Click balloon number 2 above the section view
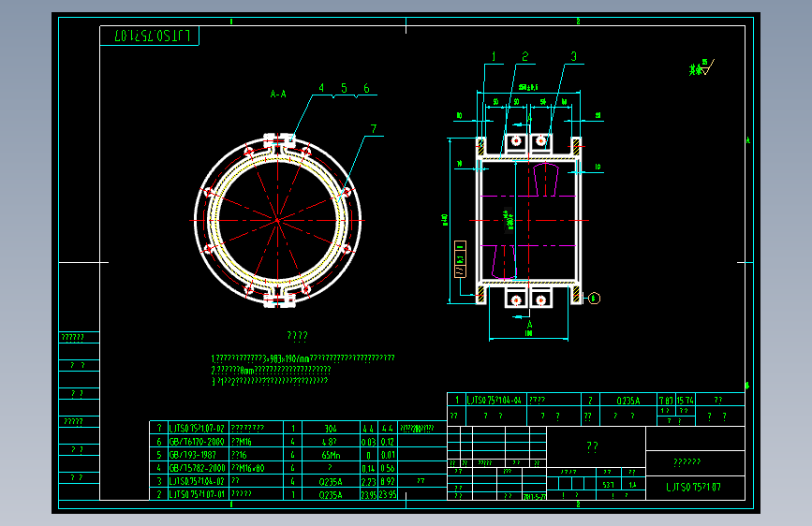812x526 pixels. click(525, 56)
